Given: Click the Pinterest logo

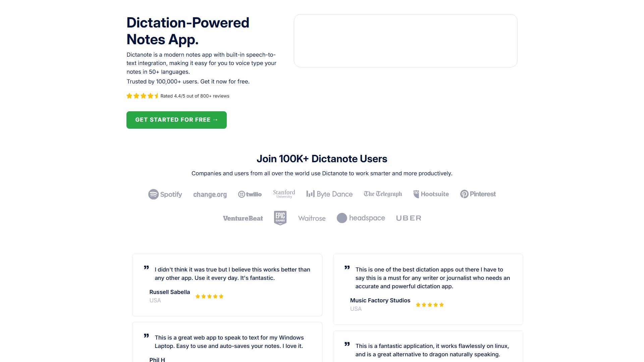Looking at the screenshot, I should click(x=478, y=194).
